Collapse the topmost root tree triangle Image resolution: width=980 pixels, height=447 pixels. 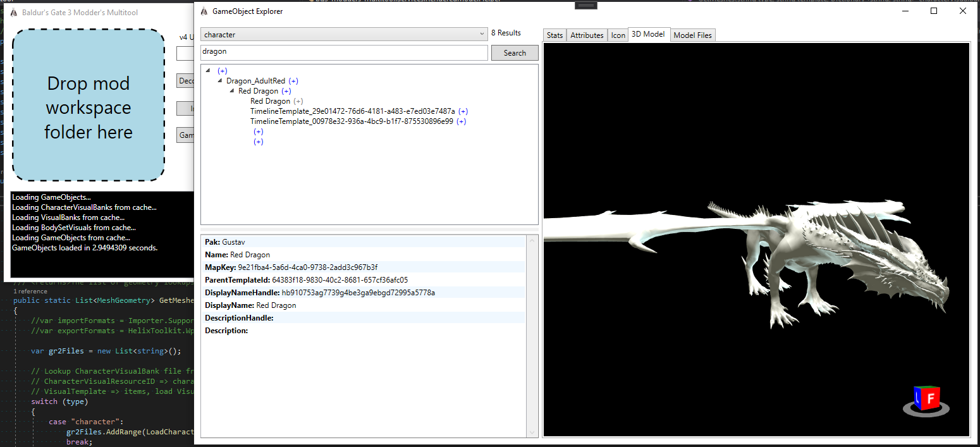click(208, 70)
